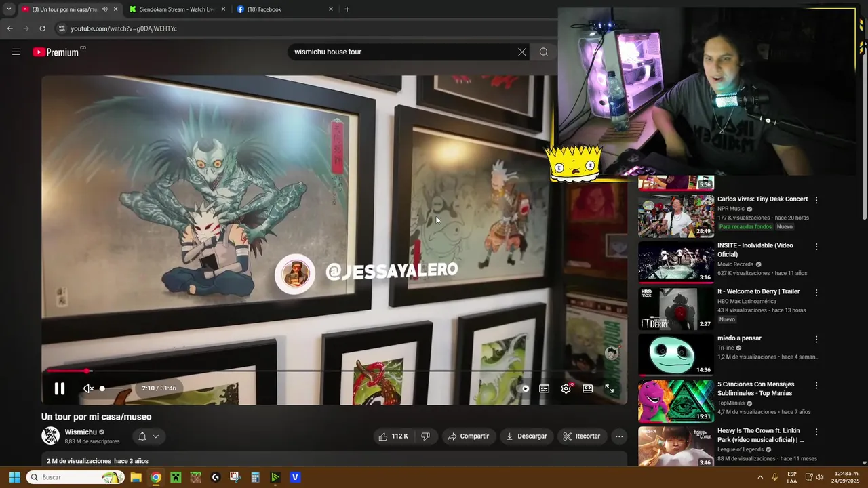Unmute the video with the speaker icon
The width and height of the screenshot is (868, 488).
click(x=89, y=389)
